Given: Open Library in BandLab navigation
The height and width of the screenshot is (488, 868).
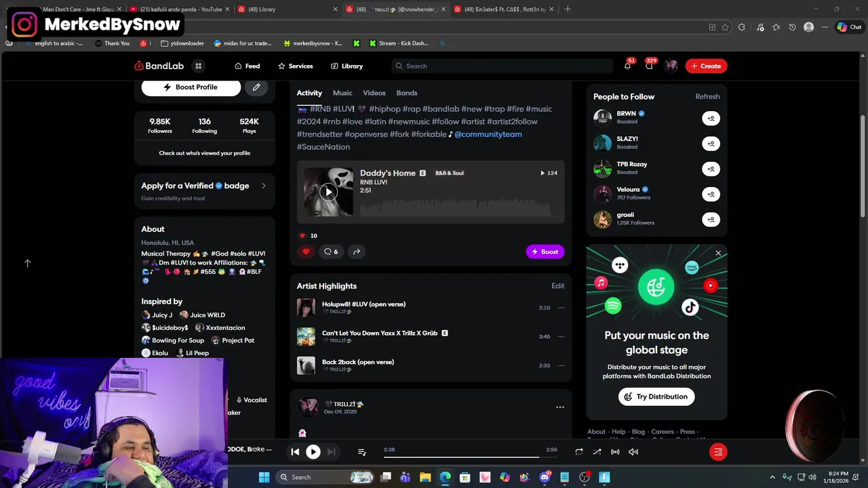Looking at the screenshot, I should pyautogui.click(x=347, y=66).
